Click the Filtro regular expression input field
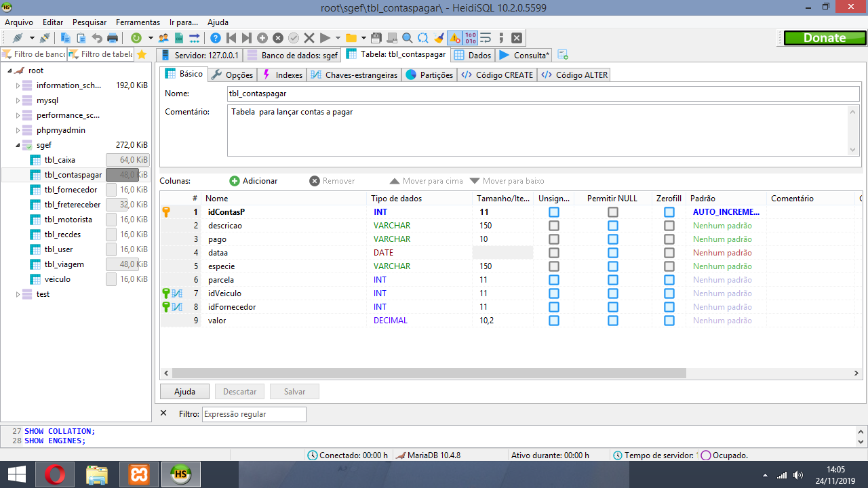This screenshot has width=868, height=488. 254,414
